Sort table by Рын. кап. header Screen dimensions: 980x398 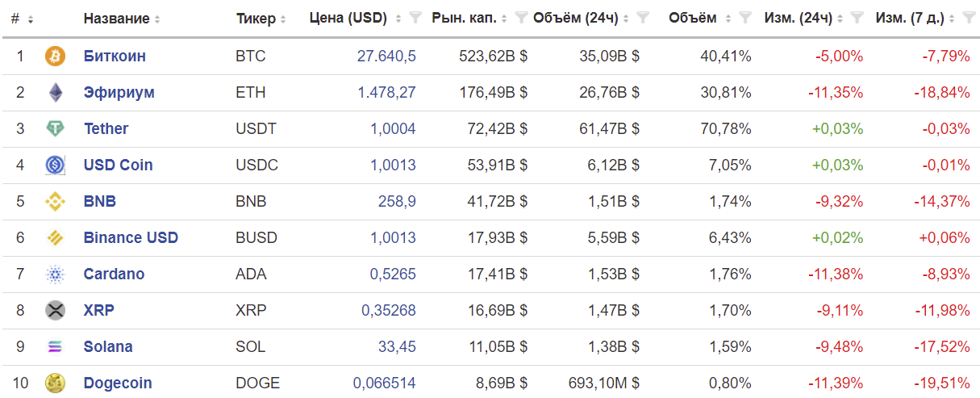pyautogui.click(x=469, y=19)
